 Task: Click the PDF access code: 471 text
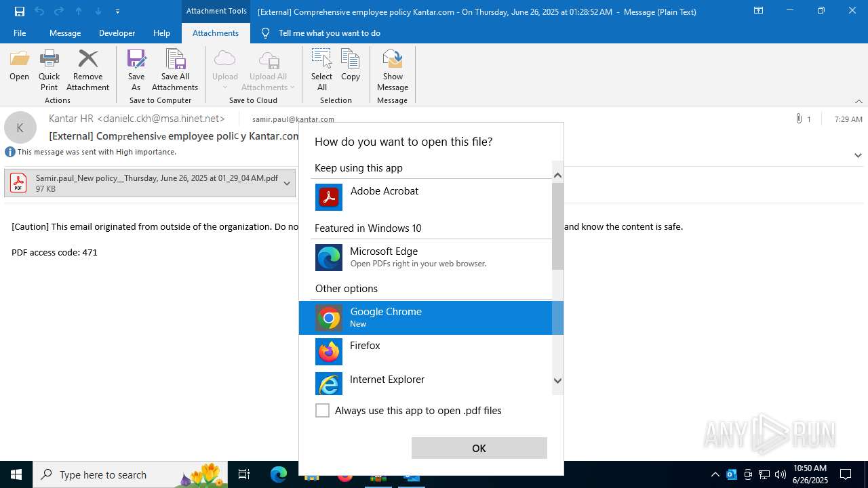click(54, 252)
